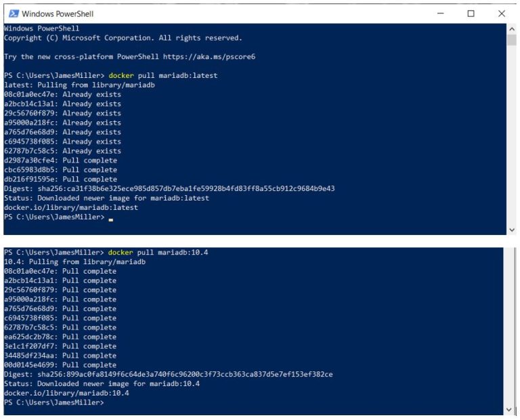Click the 'a765d76e68d9: Already exists' line
Viewport: 520px width, 420px height.
point(62,132)
